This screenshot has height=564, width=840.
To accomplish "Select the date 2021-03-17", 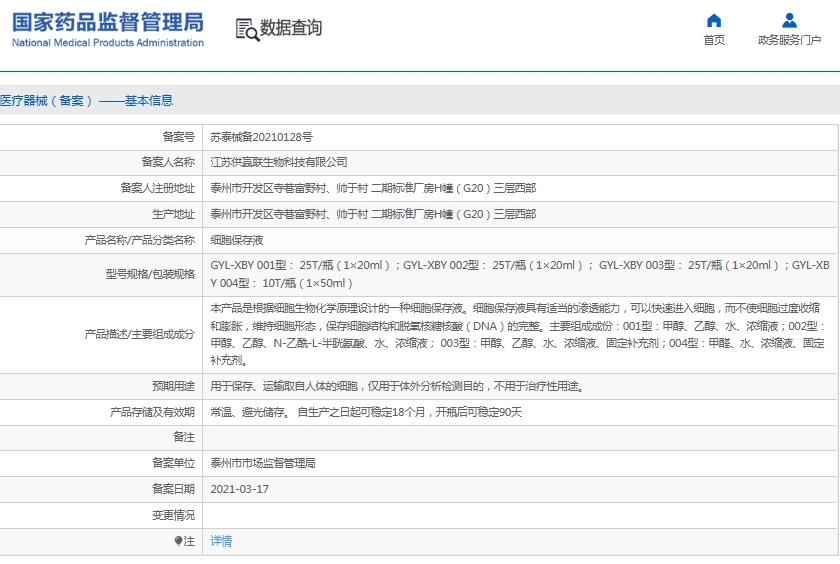I will [239, 489].
